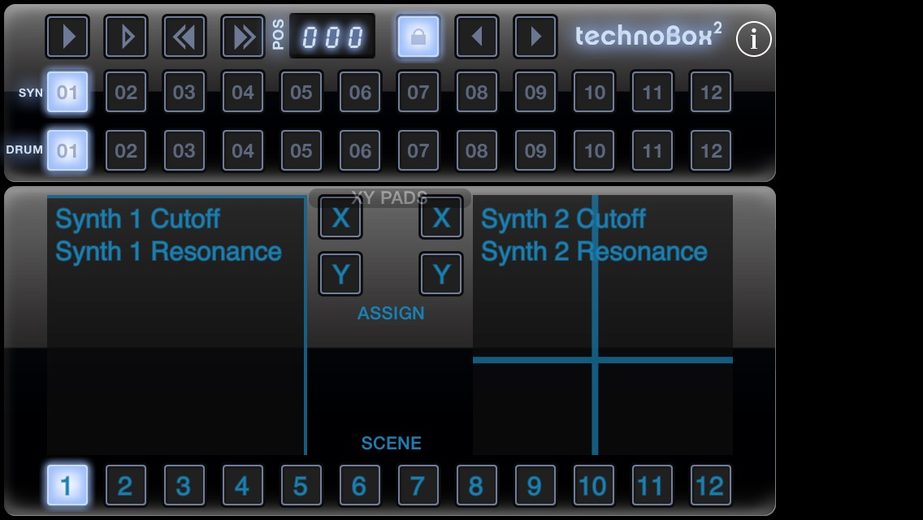Select SYN pattern 09
The width and height of the screenshot is (923, 520).
pos(535,92)
